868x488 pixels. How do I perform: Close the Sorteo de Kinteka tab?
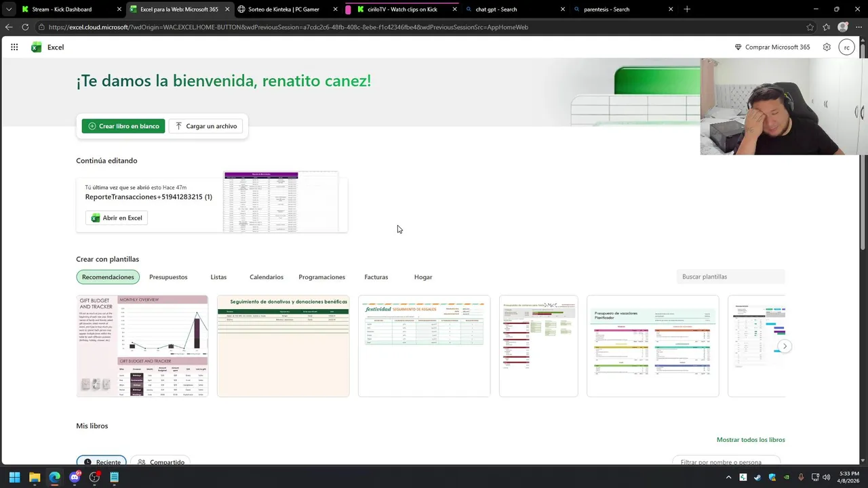[336, 9]
